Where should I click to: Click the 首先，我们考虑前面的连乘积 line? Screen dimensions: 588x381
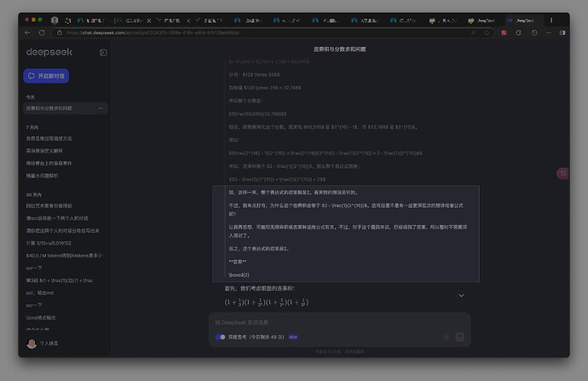(x=260, y=288)
